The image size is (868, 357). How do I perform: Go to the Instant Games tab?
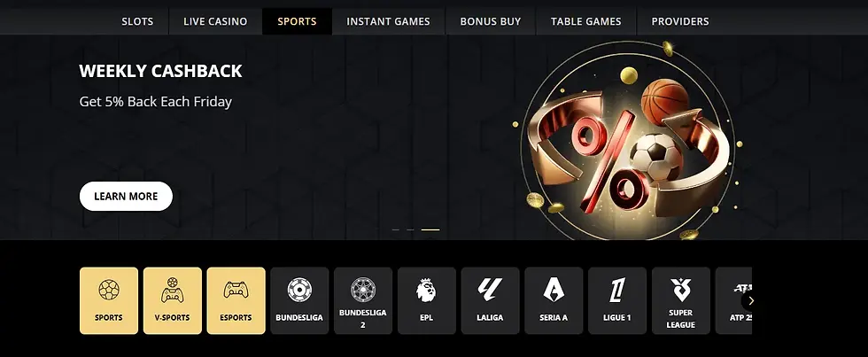[388, 21]
